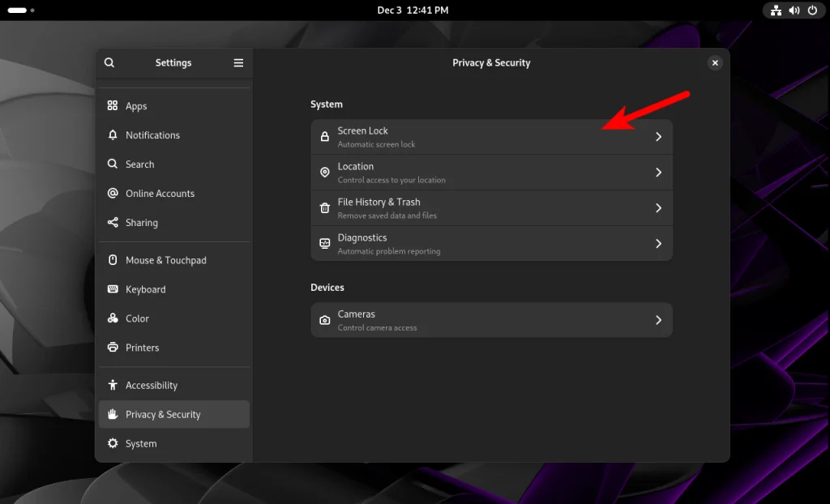Click the Printers icon in sidebar
This screenshot has width=830, height=504.
coord(112,347)
